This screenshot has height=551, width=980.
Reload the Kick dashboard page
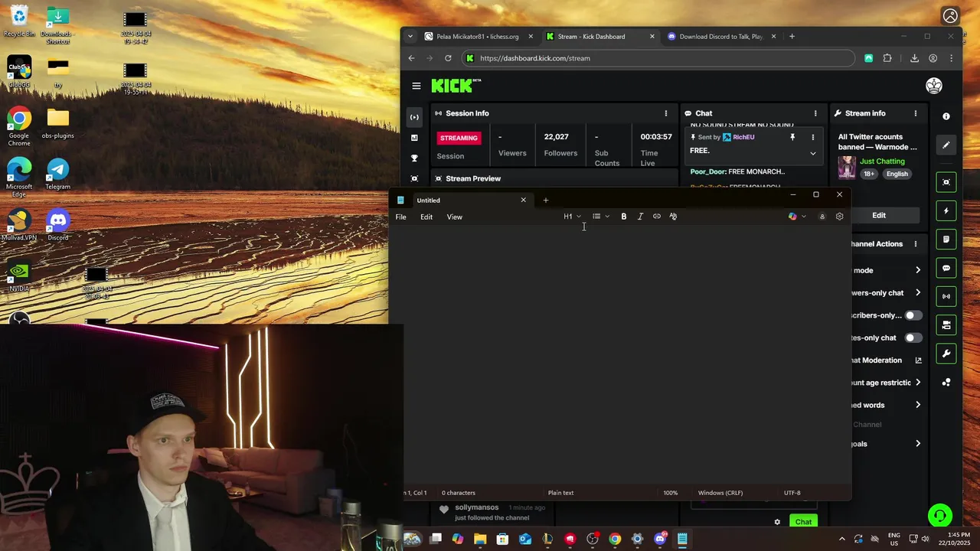tap(448, 58)
